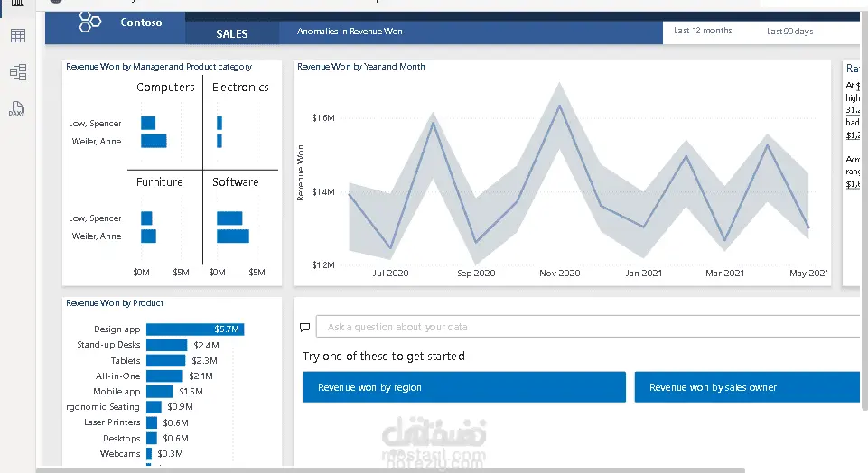The image size is (868, 473).
Task: Click the Electronics category heading
Action: pyautogui.click(x=240, y=88)
